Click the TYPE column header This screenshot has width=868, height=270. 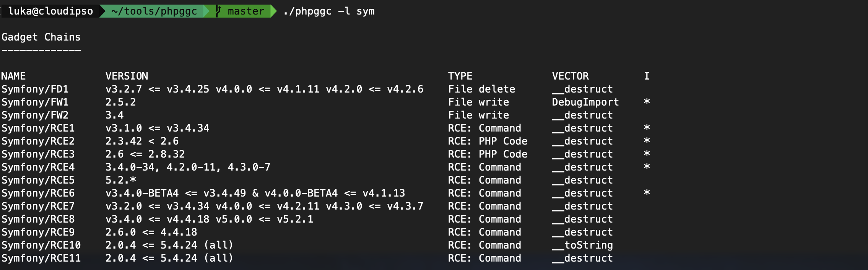click(x=460, y=76)
